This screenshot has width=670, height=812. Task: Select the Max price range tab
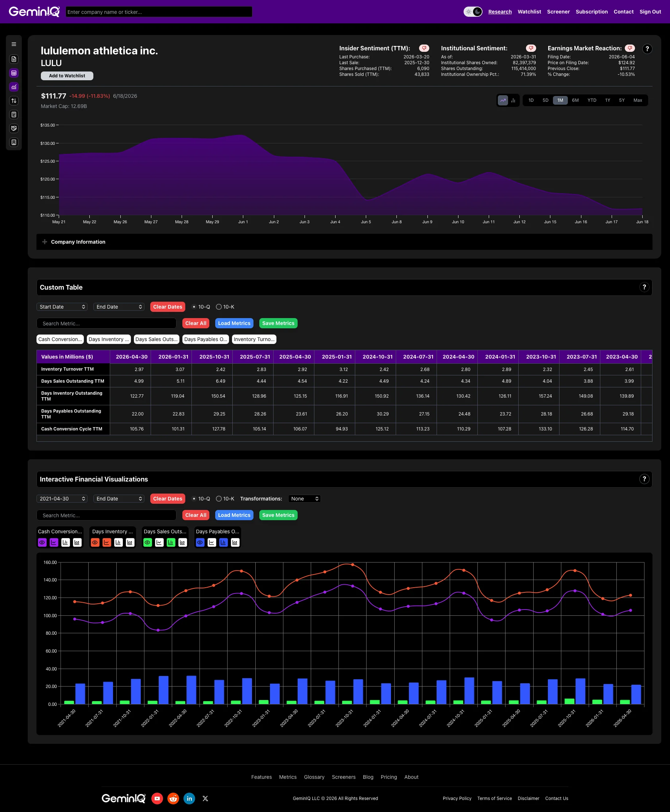638,100
